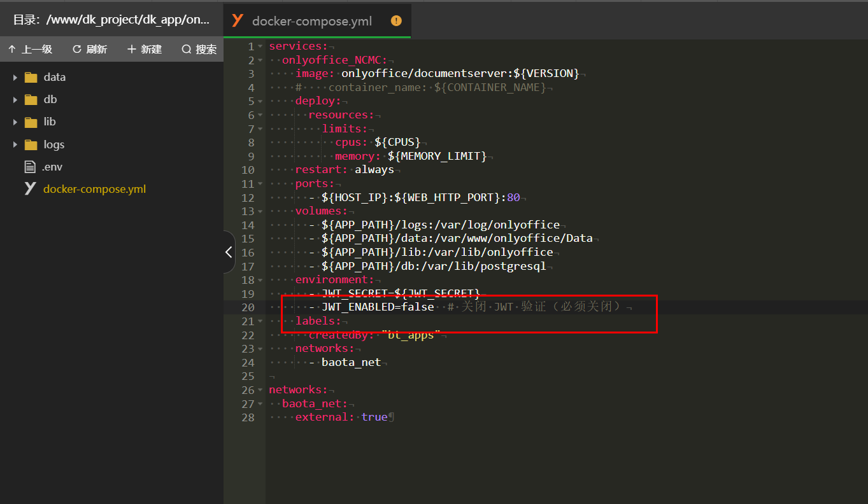Select the .env file icon
This screenshot has width=868, height=504.
tap(29, 166)
